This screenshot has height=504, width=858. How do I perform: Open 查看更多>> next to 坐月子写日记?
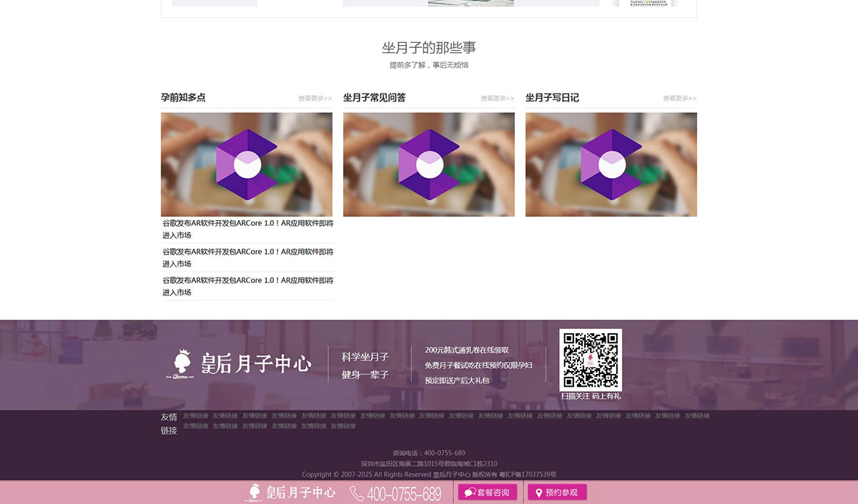pos(680,99)
